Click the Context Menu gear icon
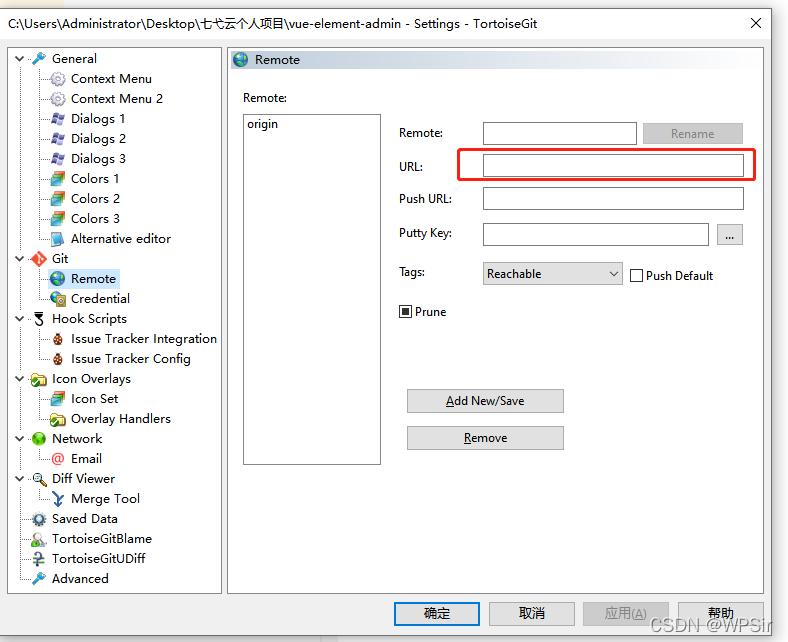Screen dimensions: 788x642 [58, 78]
